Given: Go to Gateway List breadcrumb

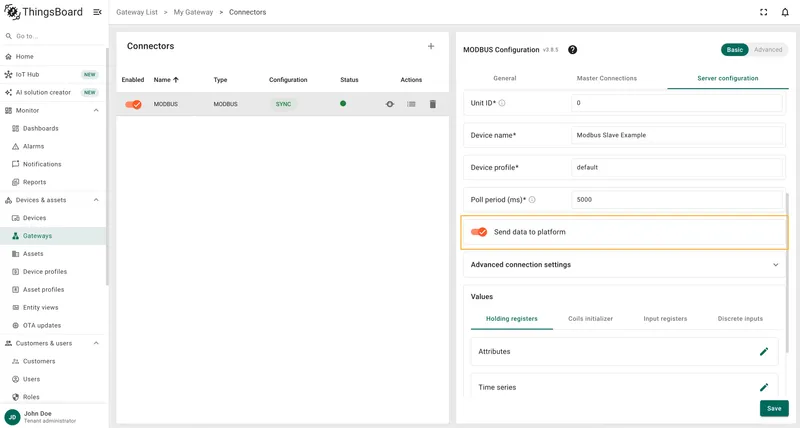Looking at the screenshot, I should pos(137,12).
